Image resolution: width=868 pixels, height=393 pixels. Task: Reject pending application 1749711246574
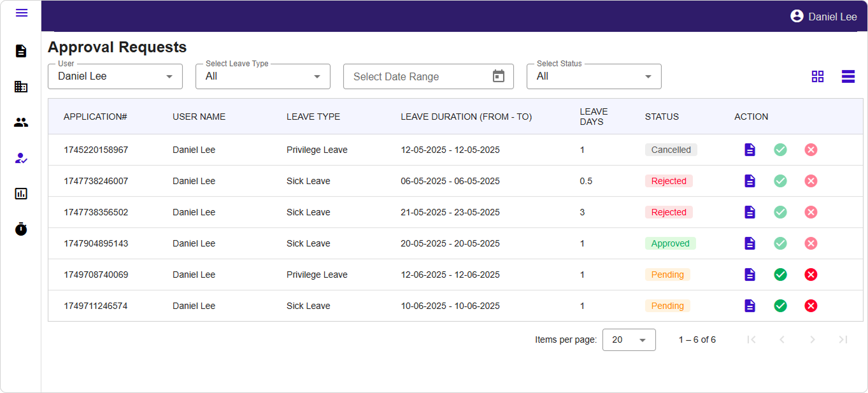811,306
